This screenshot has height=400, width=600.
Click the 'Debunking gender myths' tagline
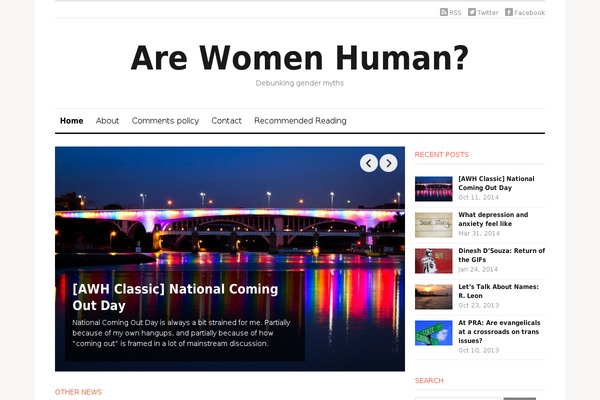pos(300,83)
